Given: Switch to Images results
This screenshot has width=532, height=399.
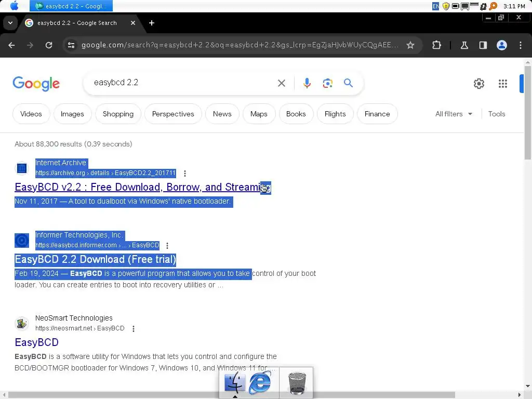Looking at the screenshot, I should click(x=72, y=114).
